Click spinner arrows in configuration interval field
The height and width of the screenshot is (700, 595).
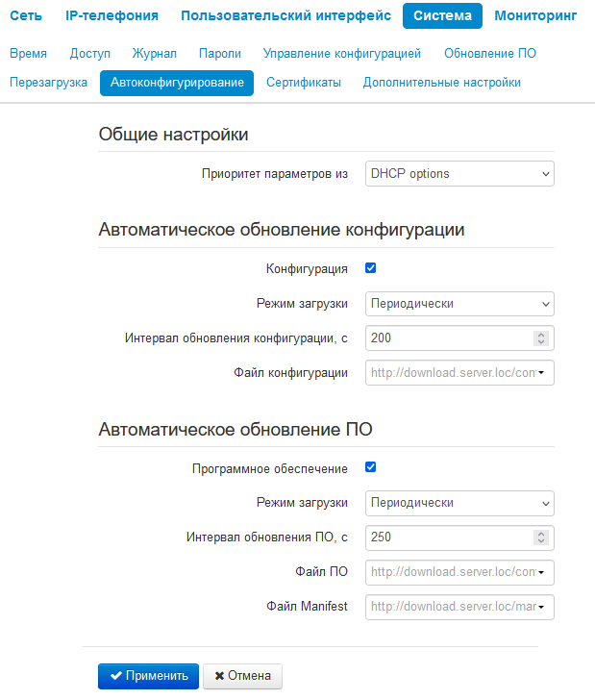coord(540,337)
